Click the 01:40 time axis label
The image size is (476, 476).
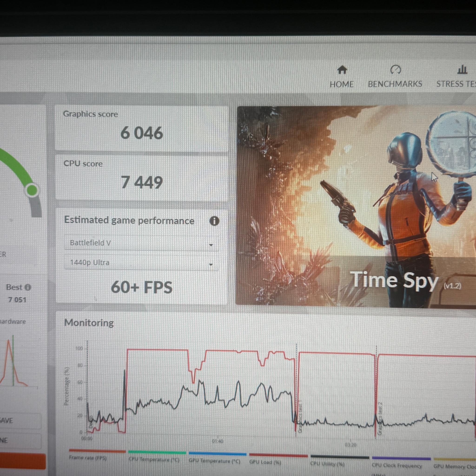point(217,441)
